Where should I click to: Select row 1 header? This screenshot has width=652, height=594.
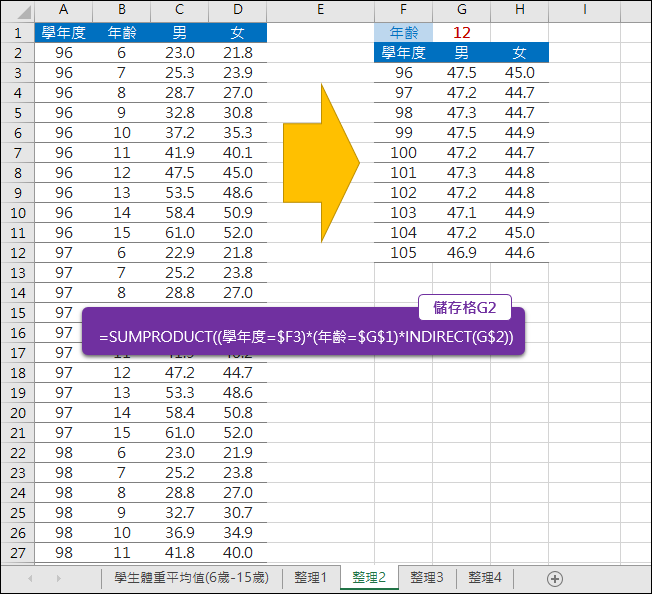pyautogui.click(x=17, y=32)
